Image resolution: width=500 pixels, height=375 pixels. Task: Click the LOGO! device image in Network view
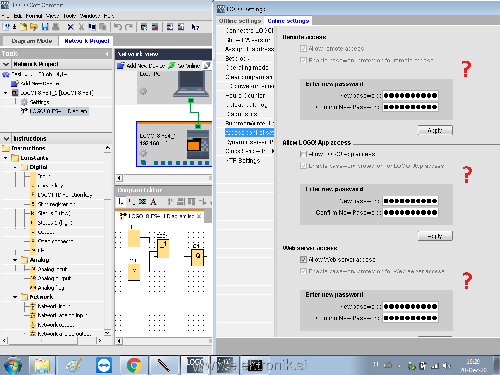tap(198, 145)
